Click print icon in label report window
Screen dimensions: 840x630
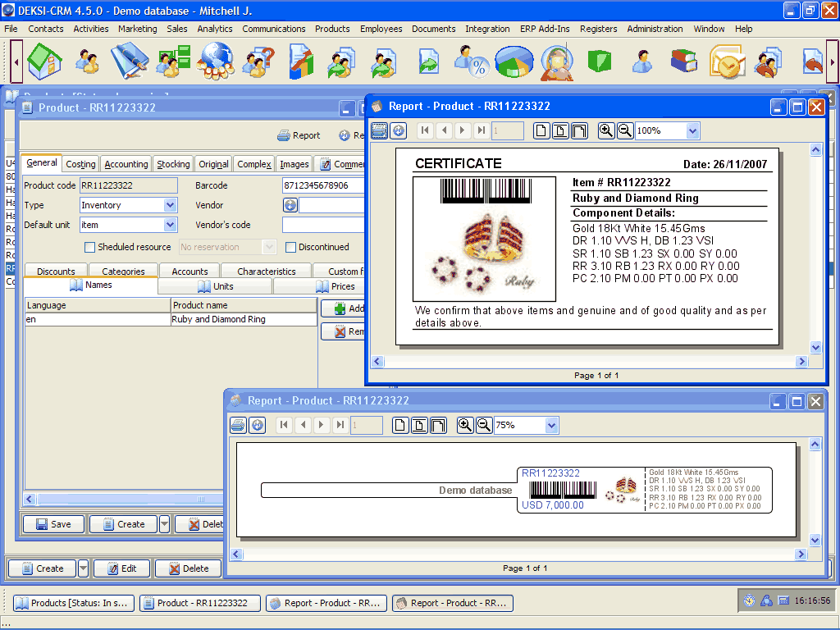click(x=238, y=425)
